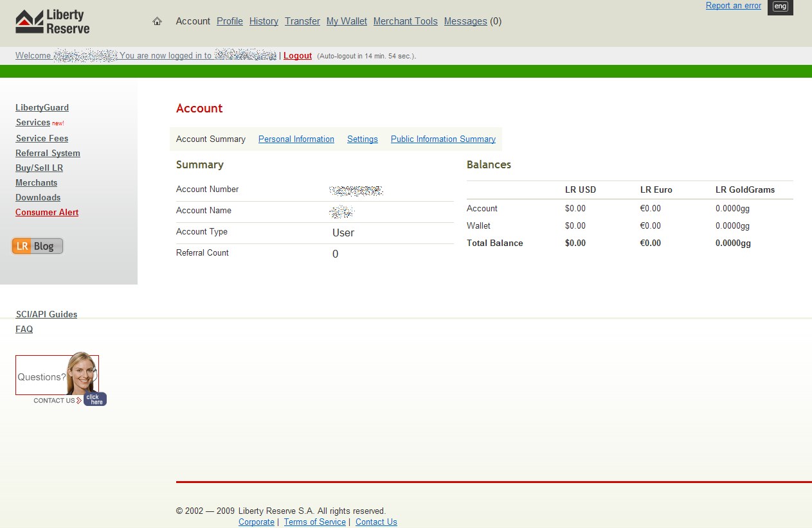This screenshot has height=528, width=812.
Task: Read the Consumer Alert link
Action: click(47, 213)
